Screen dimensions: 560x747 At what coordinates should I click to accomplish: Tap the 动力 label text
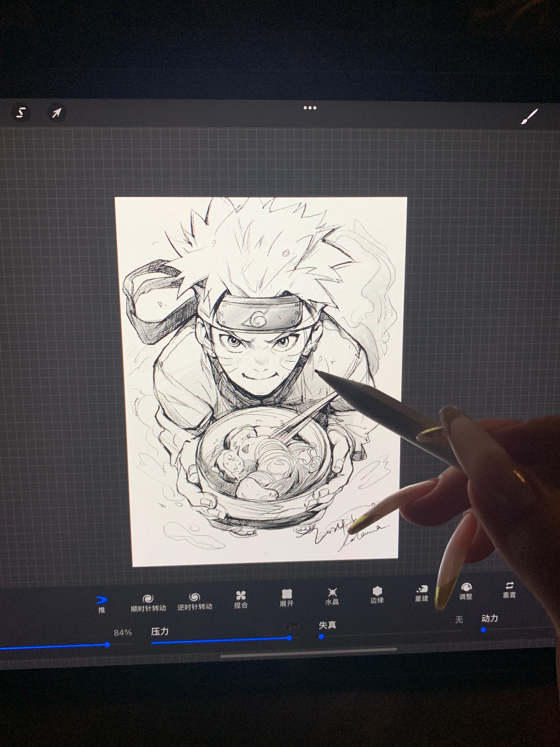coord(490,618)
